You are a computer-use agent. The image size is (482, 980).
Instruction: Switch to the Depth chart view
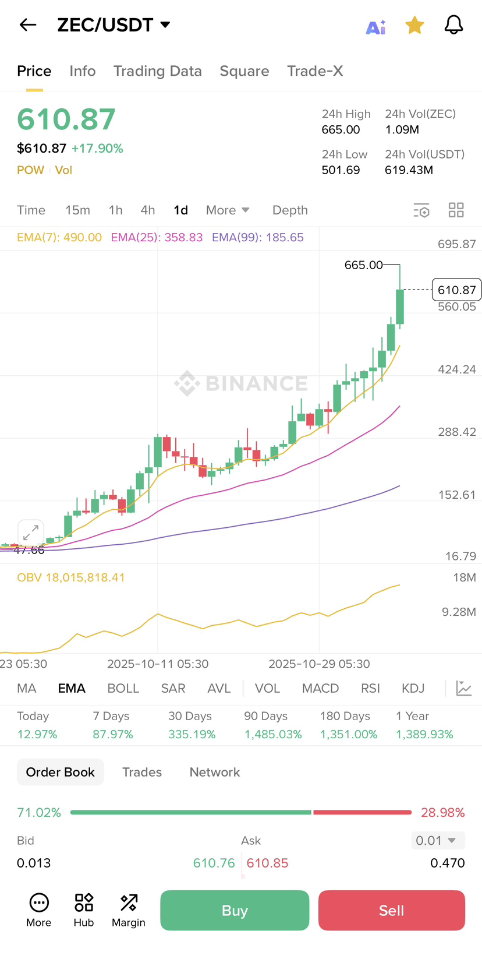click(x=290, y=210)
